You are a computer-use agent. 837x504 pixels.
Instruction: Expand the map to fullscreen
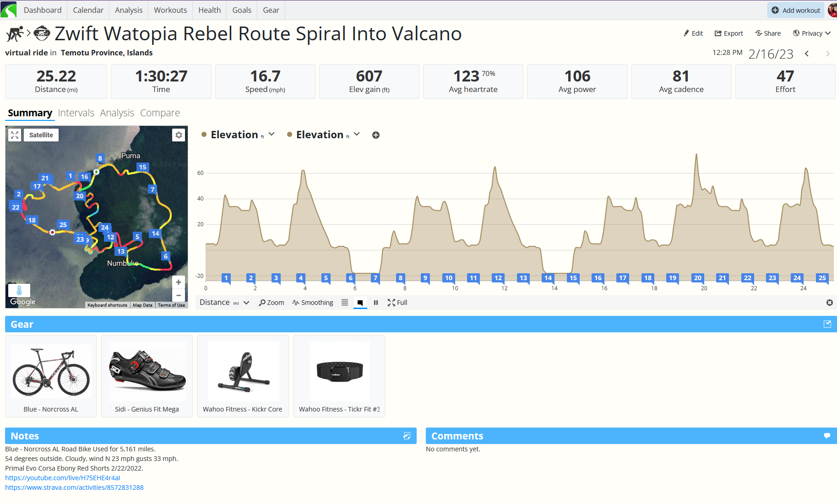(15, 135)
